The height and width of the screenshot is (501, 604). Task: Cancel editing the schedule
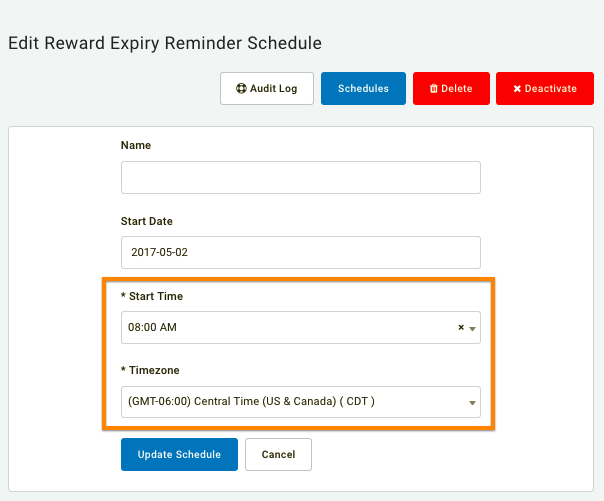pyautogui.click(x=279, y=454)
